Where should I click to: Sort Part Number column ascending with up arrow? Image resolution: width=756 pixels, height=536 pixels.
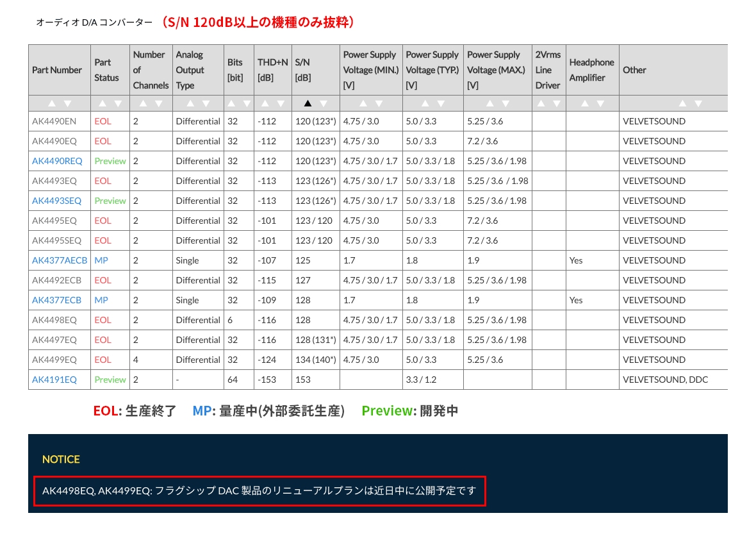(x=52, y=103)
